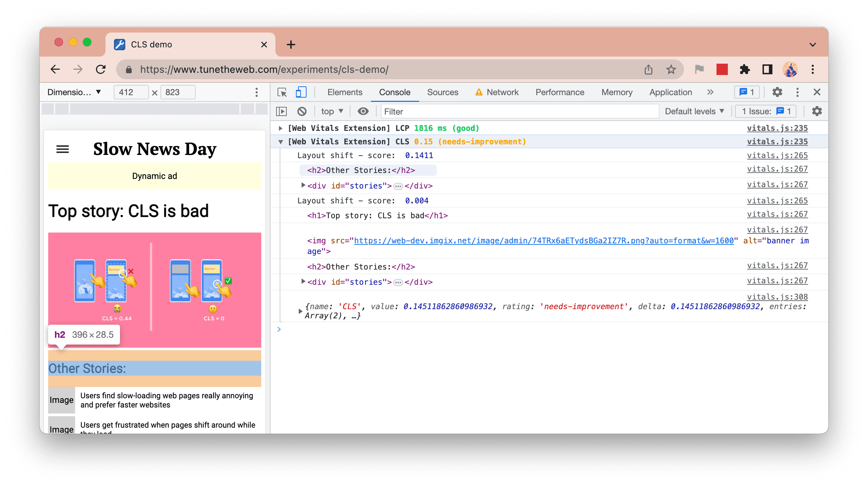Click the settings gear icon in DevTools
Viewport: 868px width, 486px height.
point(777,92)
